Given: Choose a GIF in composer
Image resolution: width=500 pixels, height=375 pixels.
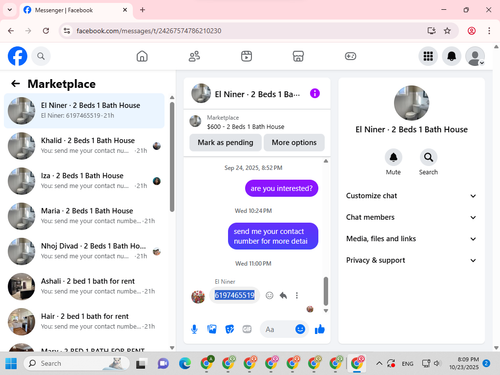Looking at the screenshot, I should click(x=247, y=329).
